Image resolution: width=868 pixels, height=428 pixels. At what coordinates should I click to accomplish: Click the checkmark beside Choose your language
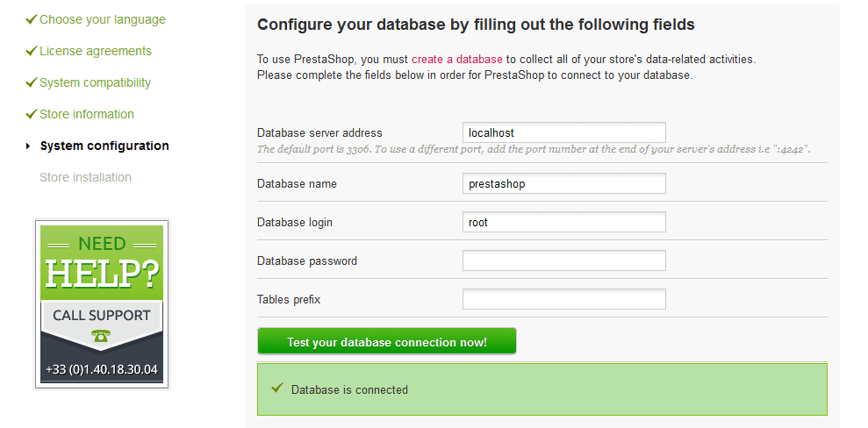32,18
